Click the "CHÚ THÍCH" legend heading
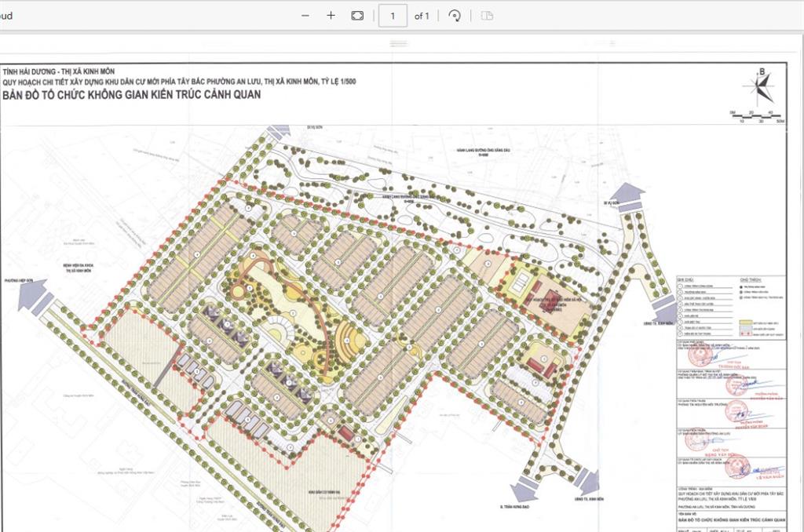Viewport: 804px width, 532px height. (x=750, y=280)
